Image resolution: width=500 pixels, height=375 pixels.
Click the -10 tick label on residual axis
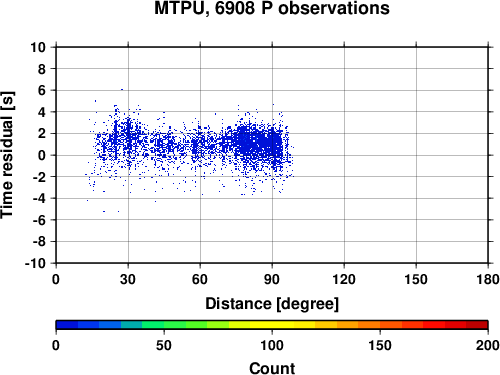[35, 263]
